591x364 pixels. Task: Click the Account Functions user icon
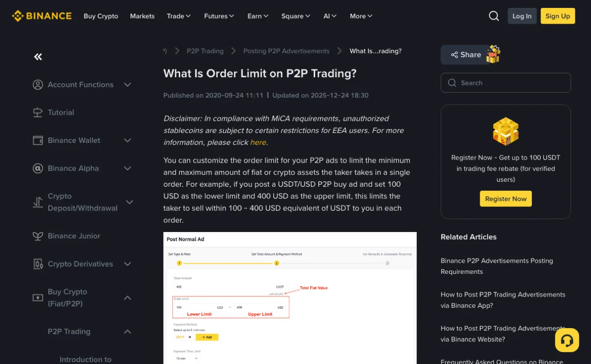38,85
